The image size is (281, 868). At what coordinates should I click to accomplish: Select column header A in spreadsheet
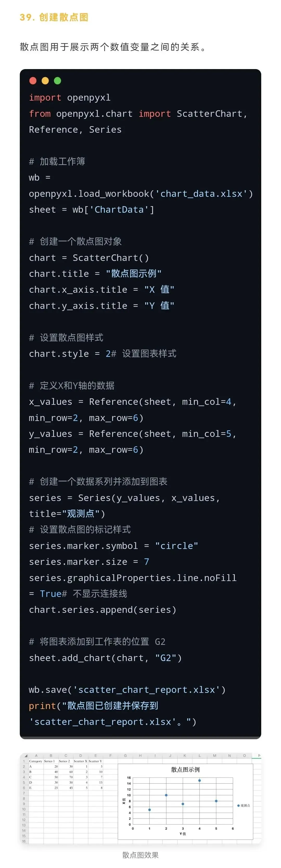[36, 755]
